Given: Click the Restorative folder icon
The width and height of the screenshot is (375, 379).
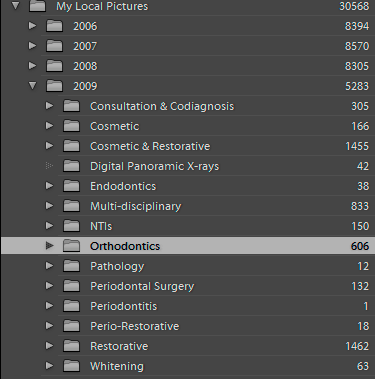Looking at the screenshot, I should pyautogui.click(x=71, y=346).
